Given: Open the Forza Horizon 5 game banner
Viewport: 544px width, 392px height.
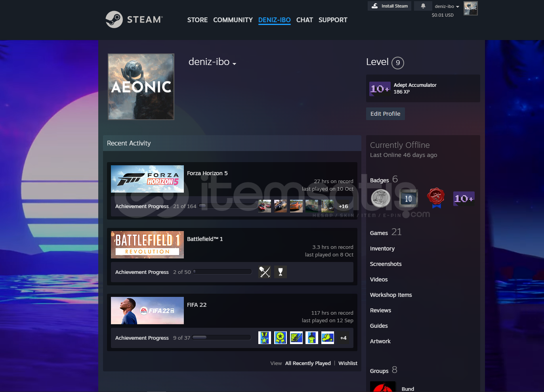Looking at the screenshot, I should (147, 179).
